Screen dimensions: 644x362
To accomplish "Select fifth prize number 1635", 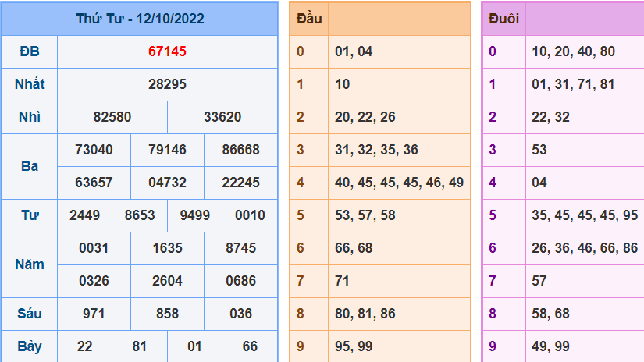I will coord(167,248).
